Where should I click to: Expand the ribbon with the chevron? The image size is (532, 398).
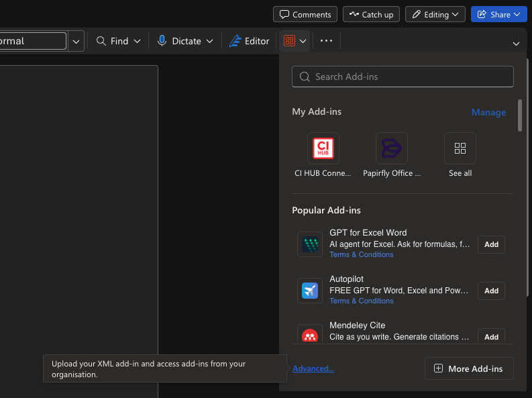[516, 44]
